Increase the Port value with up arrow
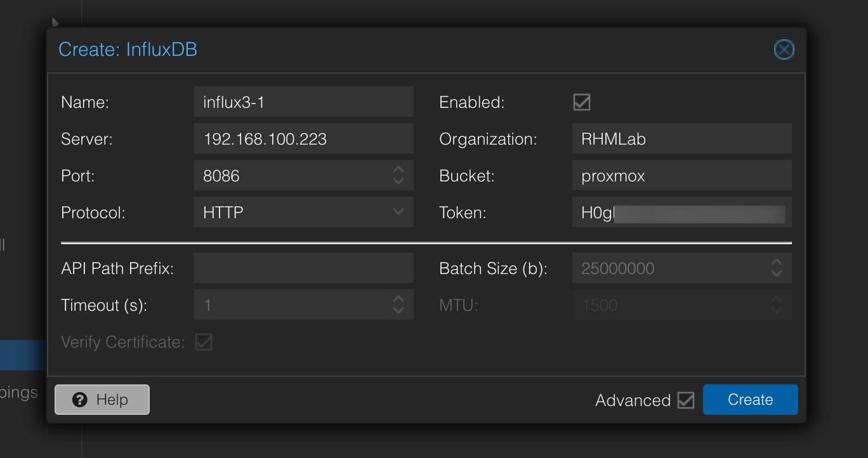Image resolution: width=868 pixels, height=458 pixels. [x=398, y=169]
